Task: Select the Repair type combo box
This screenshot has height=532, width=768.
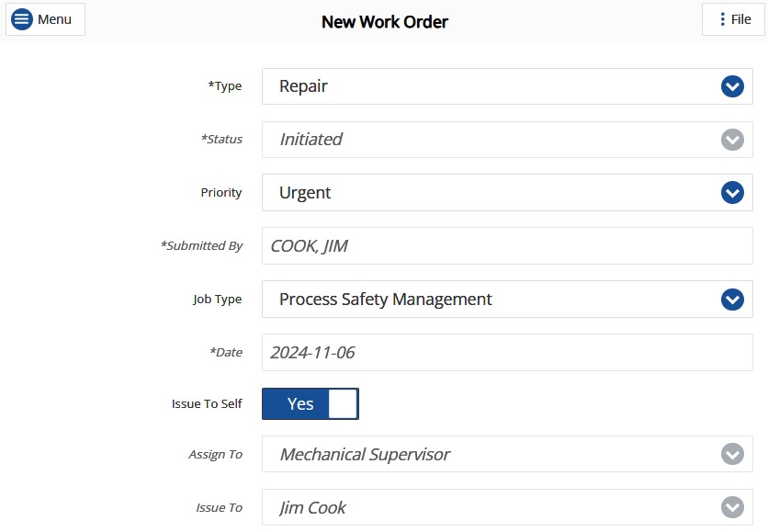Action: pos(507,86)
